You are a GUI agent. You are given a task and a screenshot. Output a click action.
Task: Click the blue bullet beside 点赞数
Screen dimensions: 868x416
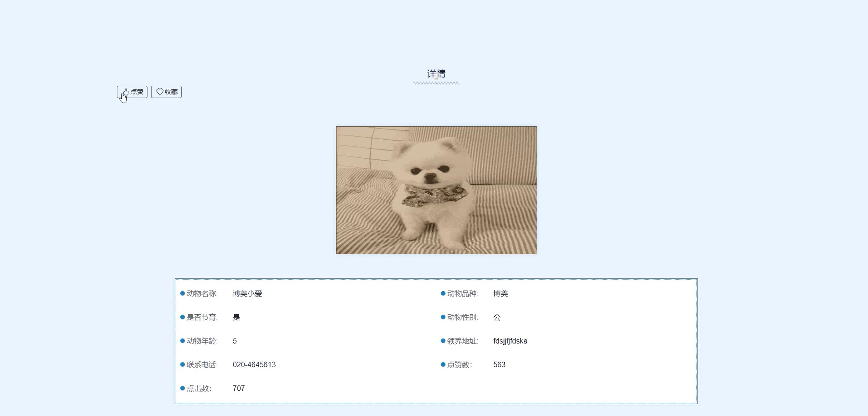pyautogui.click(x=443, y=364)
